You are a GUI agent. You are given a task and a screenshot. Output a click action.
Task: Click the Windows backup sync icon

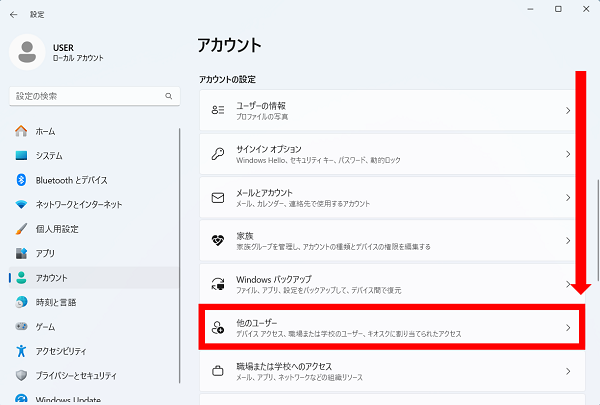(x=218, y=284)
